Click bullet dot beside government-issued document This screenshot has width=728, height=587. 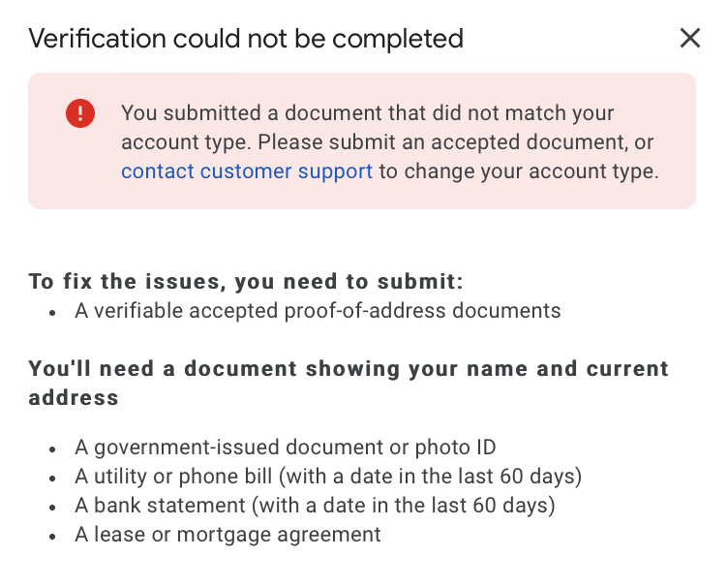coord(52,449)
